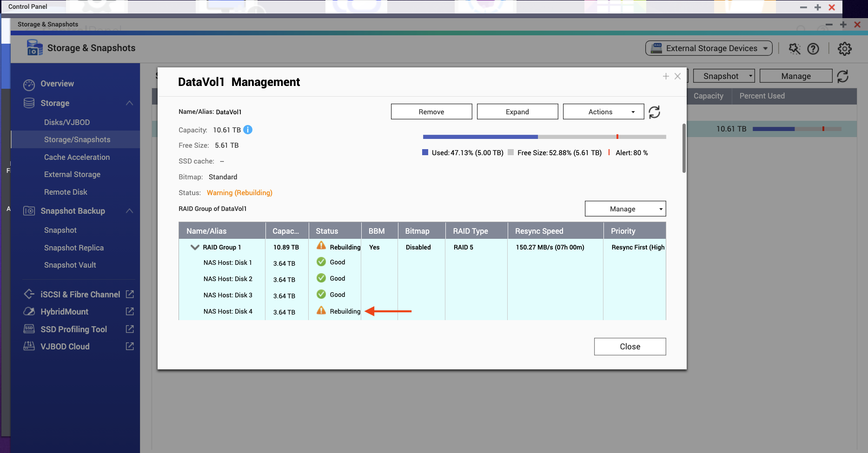This screenshot has height=453, width=868.
Task: Click the capacity info icon beside 10.61 TB
Action: (x=248, y=130)
